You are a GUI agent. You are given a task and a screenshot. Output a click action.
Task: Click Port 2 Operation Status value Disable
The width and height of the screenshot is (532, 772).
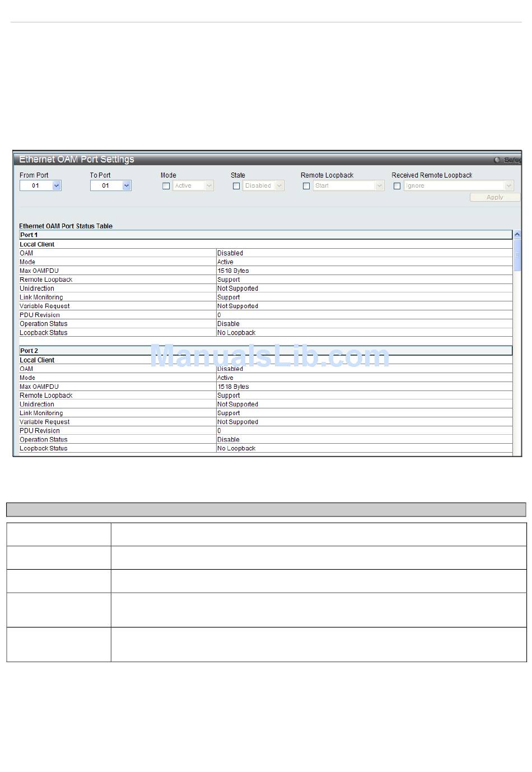pyautogui.click(x=228, y=440)
